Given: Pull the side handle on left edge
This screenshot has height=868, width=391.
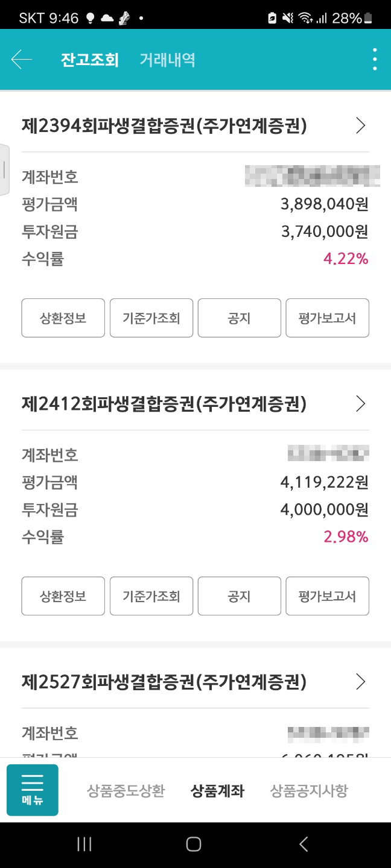Looking at the screenshot, I should pyautogui.click(x=4, y=170).
